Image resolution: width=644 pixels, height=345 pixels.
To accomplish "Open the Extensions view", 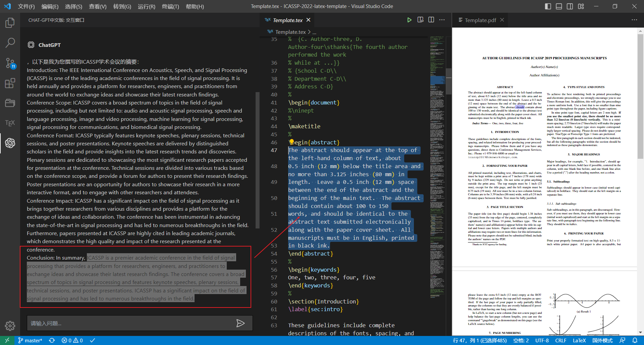I will (10, 83).
